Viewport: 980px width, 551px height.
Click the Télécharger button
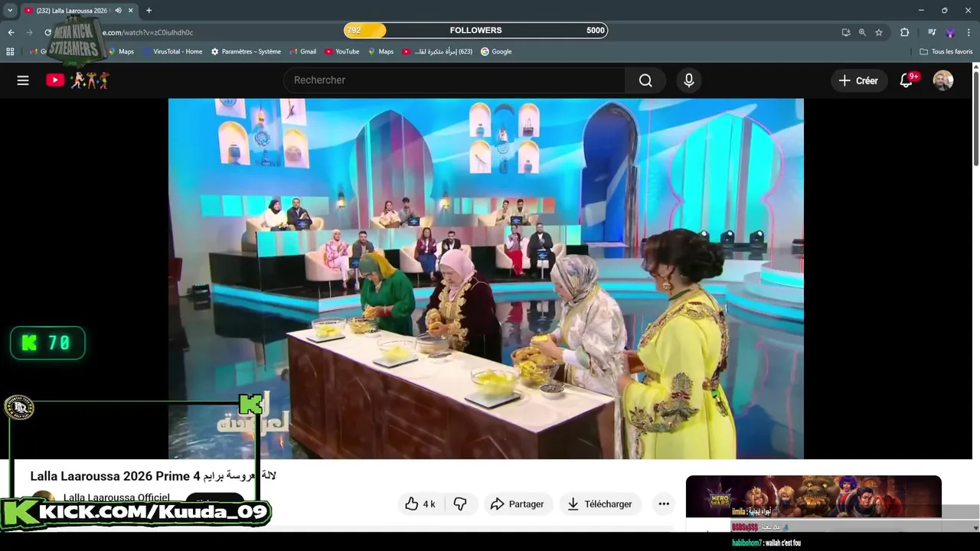(600, 504)
